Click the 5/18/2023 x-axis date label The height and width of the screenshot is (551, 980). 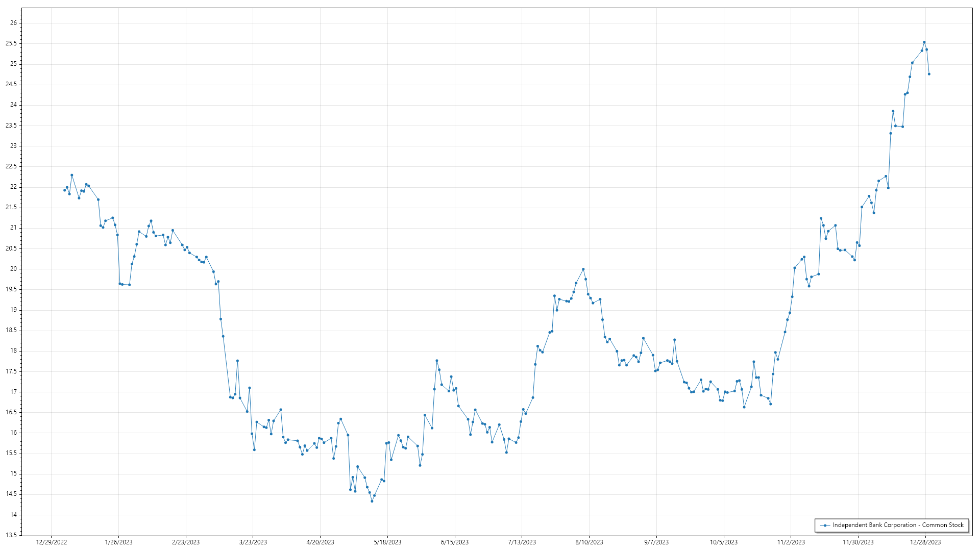(387, 542)
